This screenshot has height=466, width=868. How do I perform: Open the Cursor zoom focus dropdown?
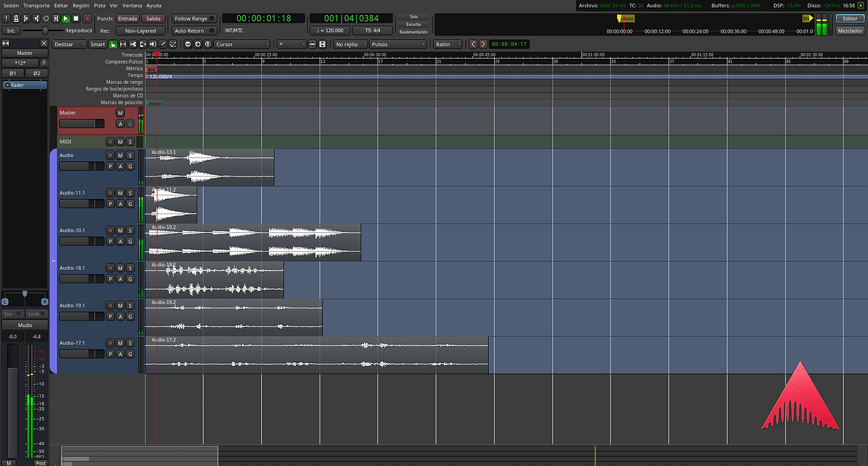click(x=242, y=44)
